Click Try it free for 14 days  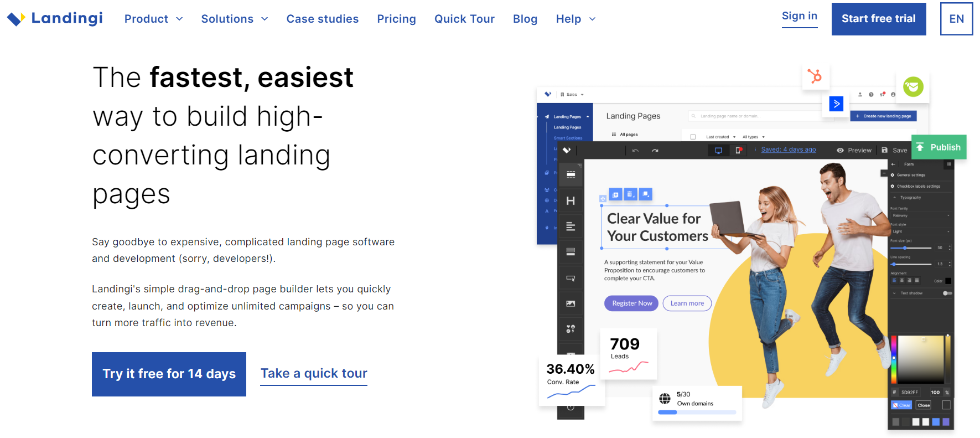(x=169, y=374)
